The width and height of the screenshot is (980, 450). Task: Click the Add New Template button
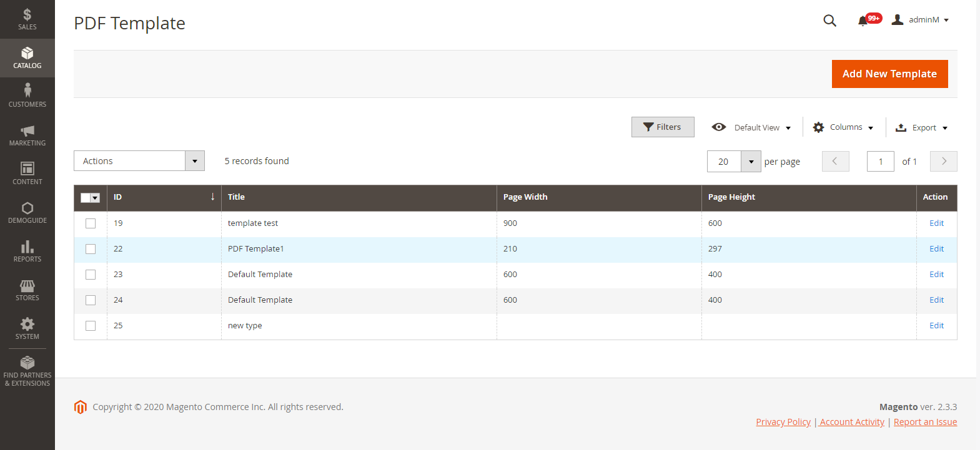(x=889, y=74)
